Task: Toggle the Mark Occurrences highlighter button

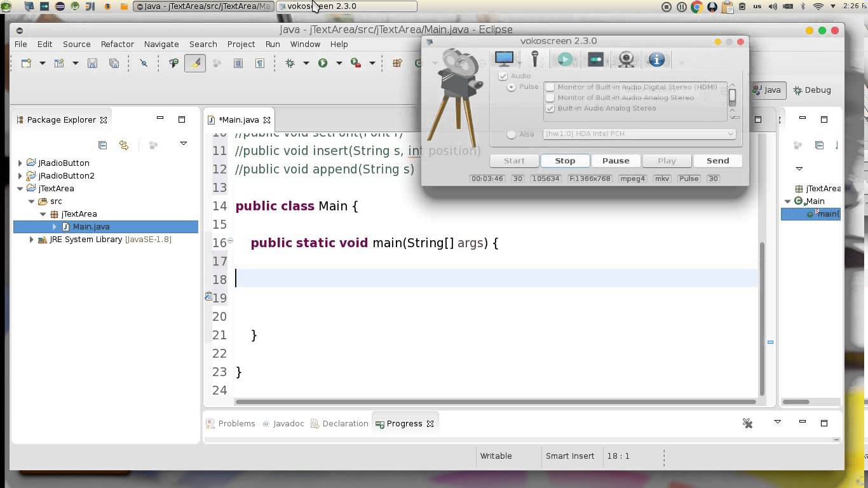Action: tap(195, 63)
